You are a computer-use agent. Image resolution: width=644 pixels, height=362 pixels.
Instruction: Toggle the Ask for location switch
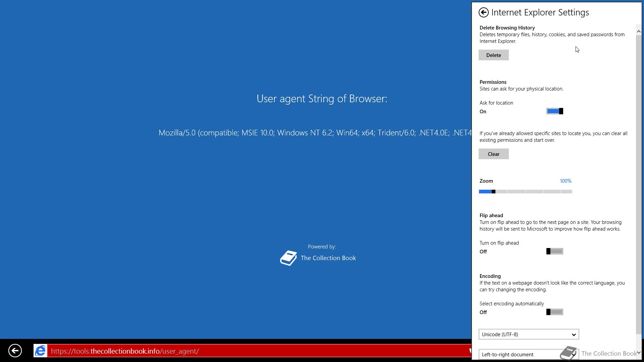point(555,111)
